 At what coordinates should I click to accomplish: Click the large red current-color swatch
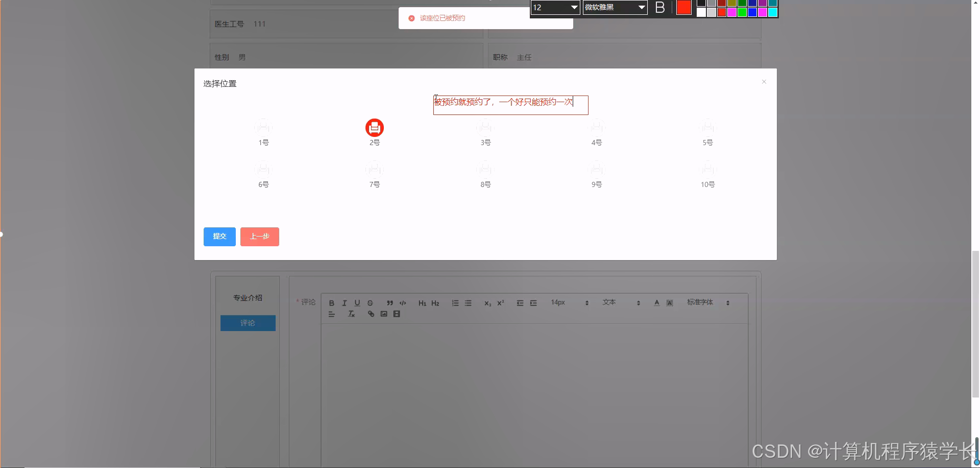(x=683, y=7)
